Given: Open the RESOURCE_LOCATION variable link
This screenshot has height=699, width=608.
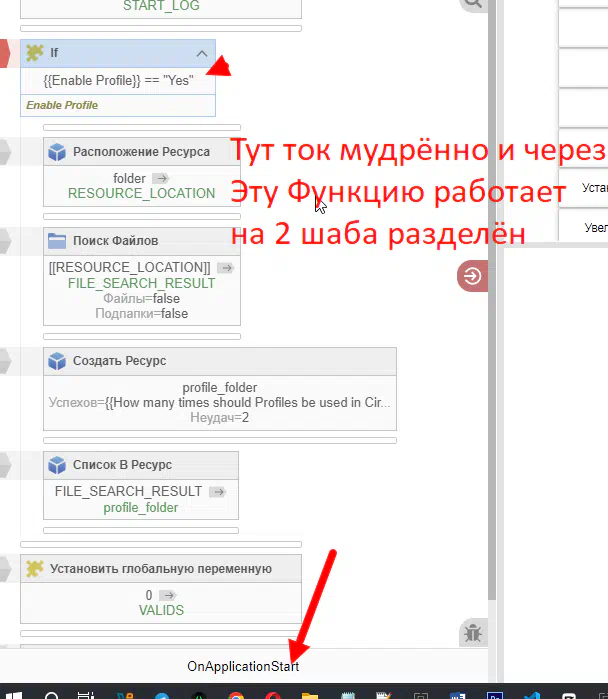Looking at the screenshot, I should tap(141, 193).
